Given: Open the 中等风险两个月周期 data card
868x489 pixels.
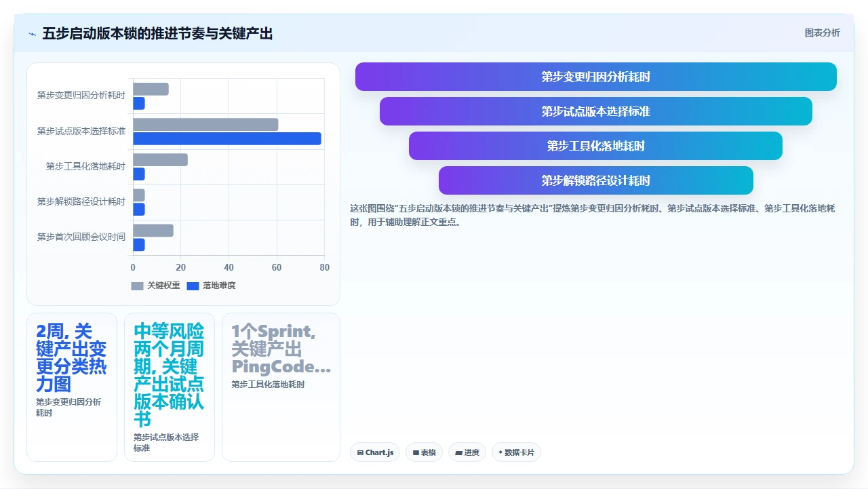Looking at the screenshot, I should coord(170,387).
